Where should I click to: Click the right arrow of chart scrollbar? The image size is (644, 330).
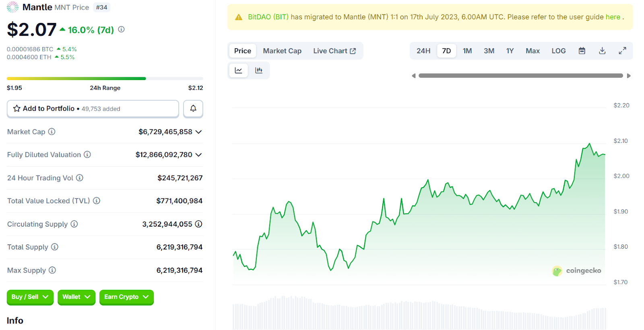(629, 76)
